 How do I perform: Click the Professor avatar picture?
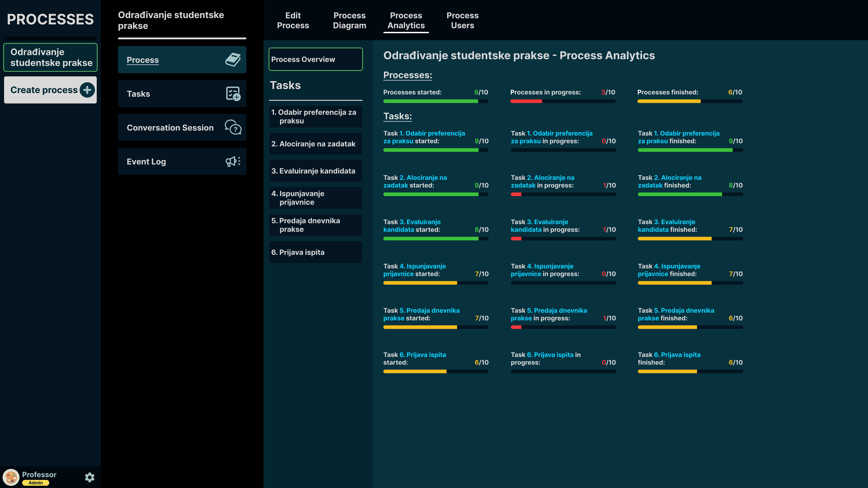pos(11,477)
